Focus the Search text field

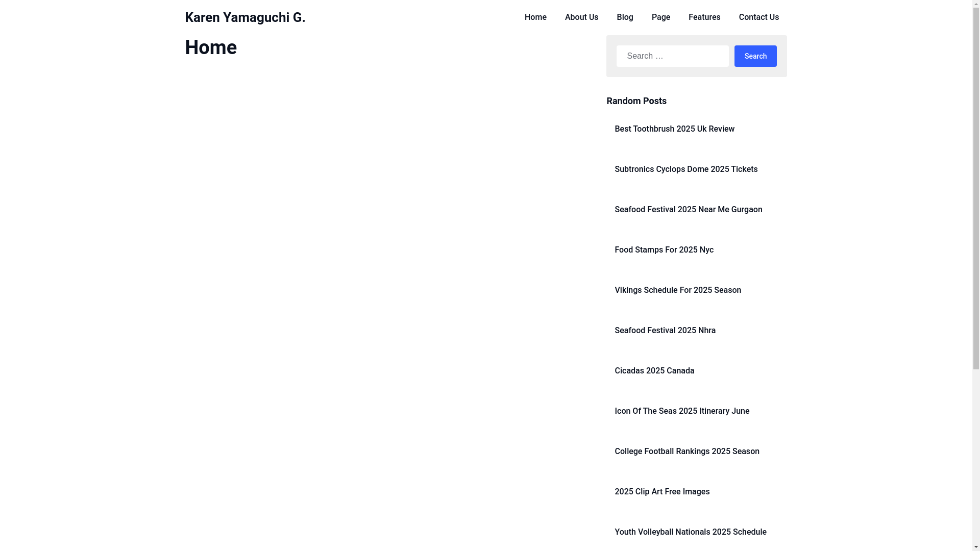[672, 56]
